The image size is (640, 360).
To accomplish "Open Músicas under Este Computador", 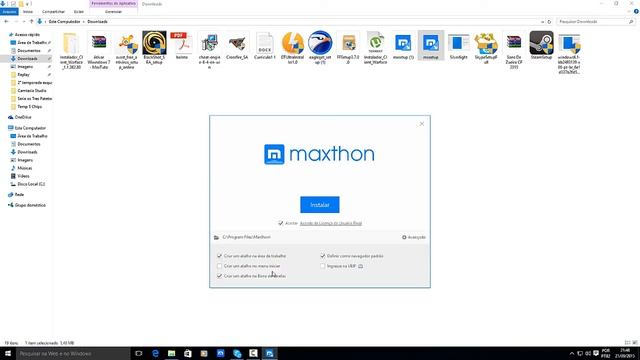I will point(24,168).
